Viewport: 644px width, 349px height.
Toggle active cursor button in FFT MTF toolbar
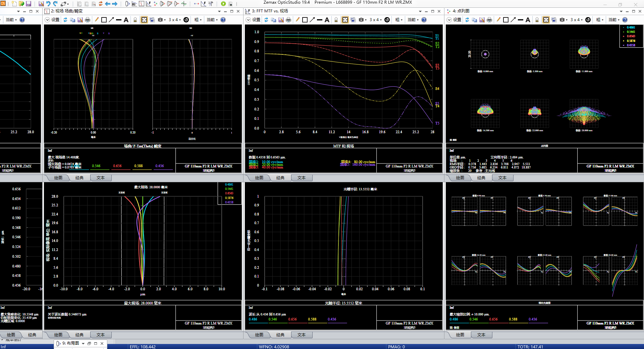click(x=345, y=20)
